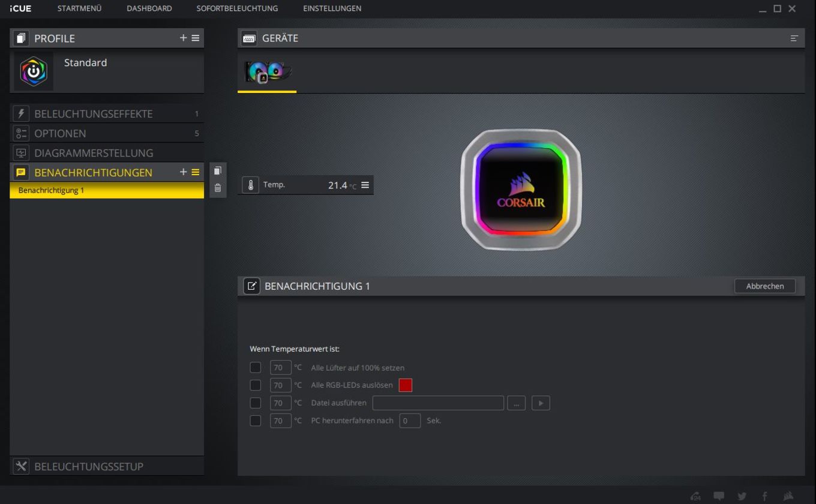
Task: Copy the selected notification
Action: click(x=218, y=171)
